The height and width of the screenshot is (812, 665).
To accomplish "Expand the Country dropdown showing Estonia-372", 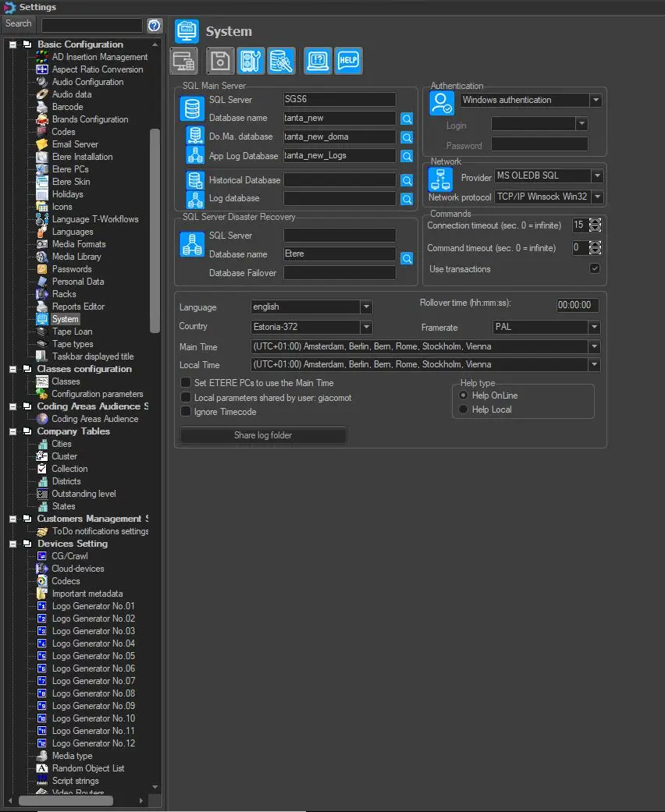I will (366, 327).
